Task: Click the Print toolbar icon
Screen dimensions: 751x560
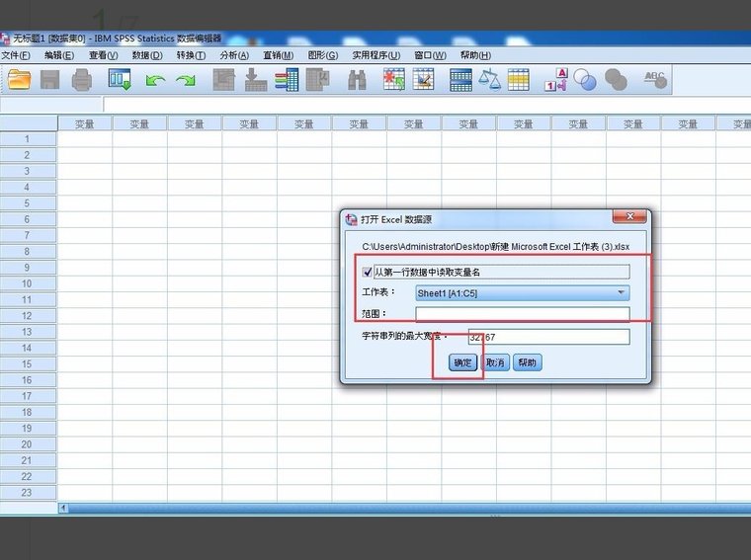Action: pos(81,79)
